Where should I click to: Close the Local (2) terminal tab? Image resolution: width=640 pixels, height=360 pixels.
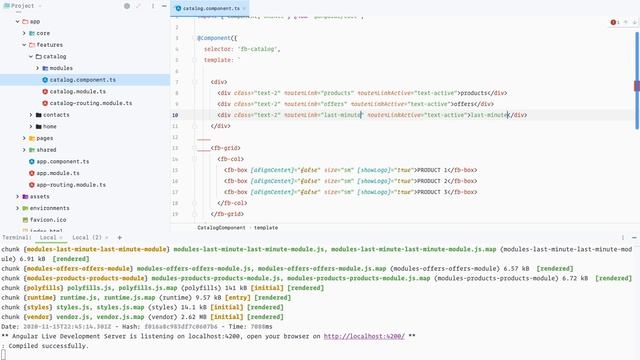click(x=107, y=238)
